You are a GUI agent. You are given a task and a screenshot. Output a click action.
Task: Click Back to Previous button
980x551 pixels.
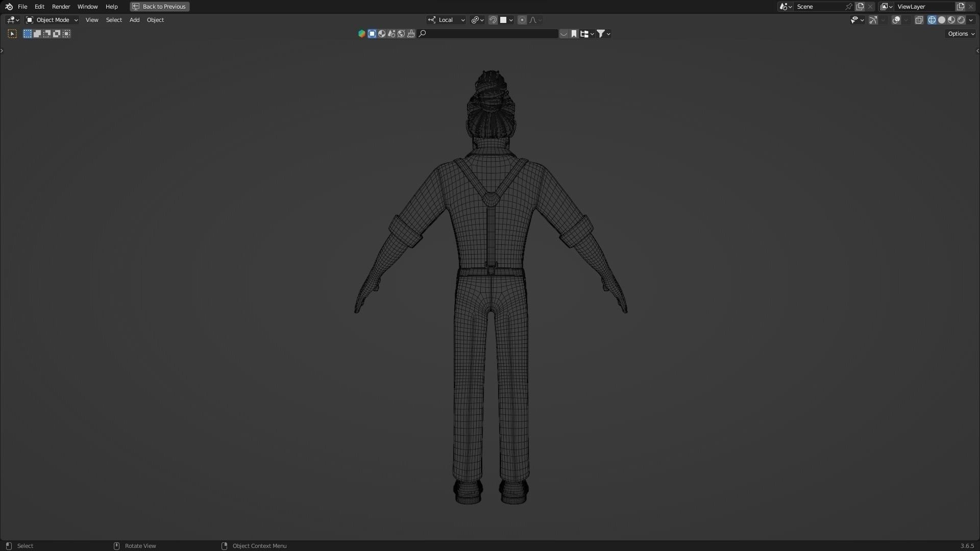coord(160,7)
